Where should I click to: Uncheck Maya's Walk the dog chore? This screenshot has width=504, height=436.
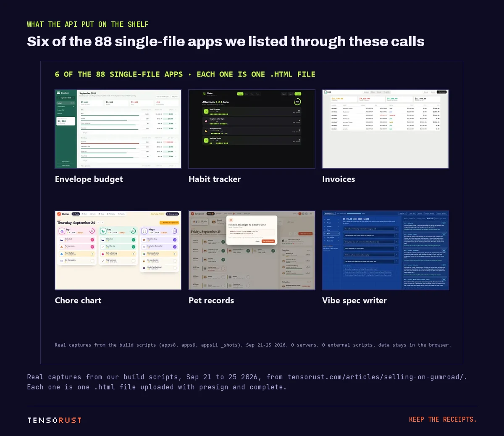point(175,240)
